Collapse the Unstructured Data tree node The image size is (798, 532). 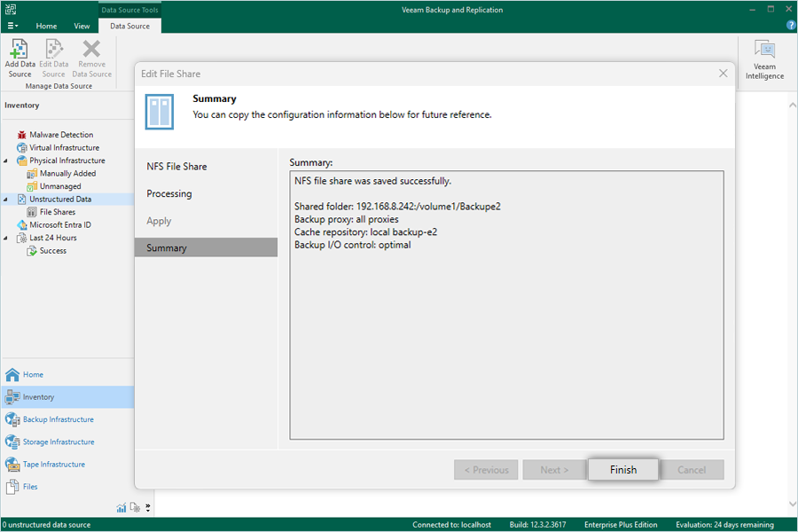(x=5, y=199)
